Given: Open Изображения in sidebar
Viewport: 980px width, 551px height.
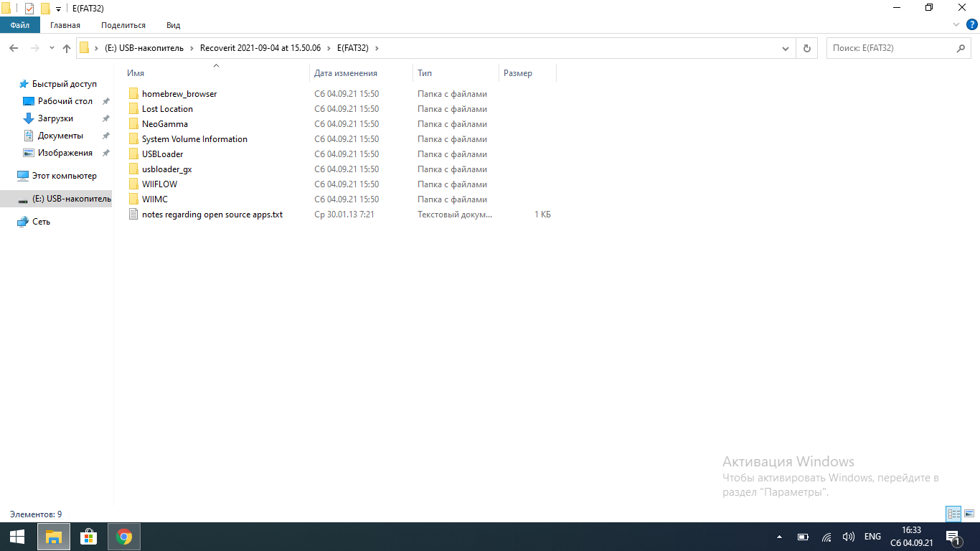Looking at the screenshot, I should (65, 153).
